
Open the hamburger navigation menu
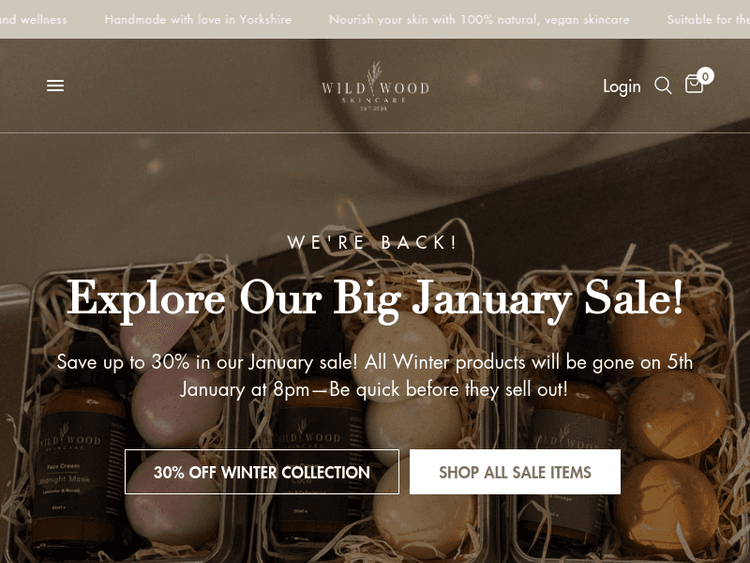coord(55,86)
